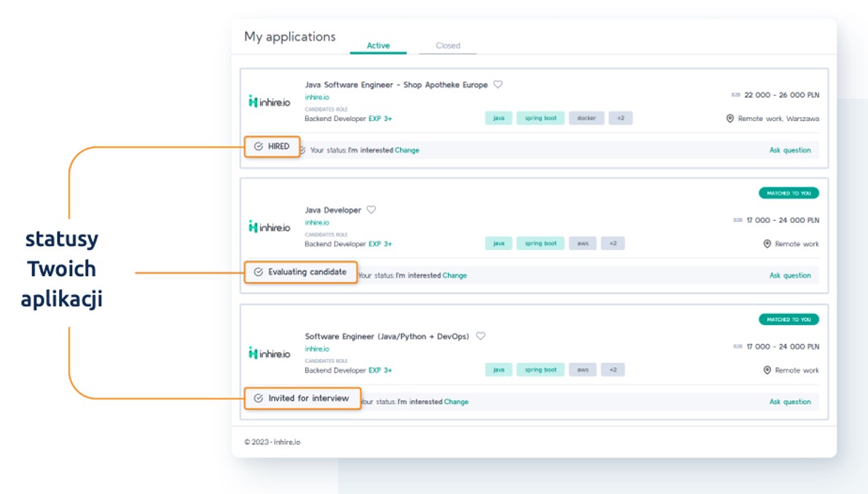Favorite Java Software Engineer job with heart icon

click(x=498, y=85)
